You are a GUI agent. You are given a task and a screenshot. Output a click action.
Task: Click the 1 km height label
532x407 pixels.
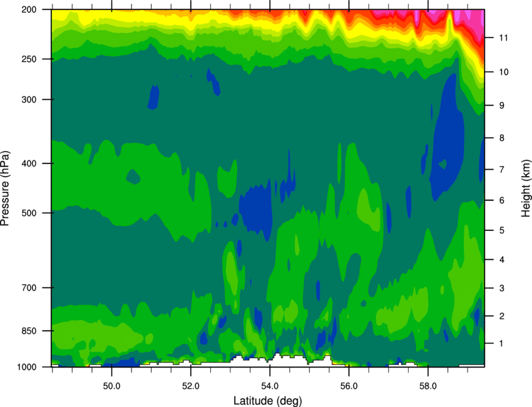click(x=501, y=344)
